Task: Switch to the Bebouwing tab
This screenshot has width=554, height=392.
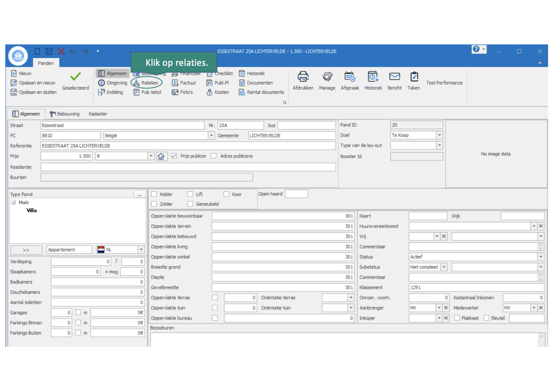Action: pos(65,114)
